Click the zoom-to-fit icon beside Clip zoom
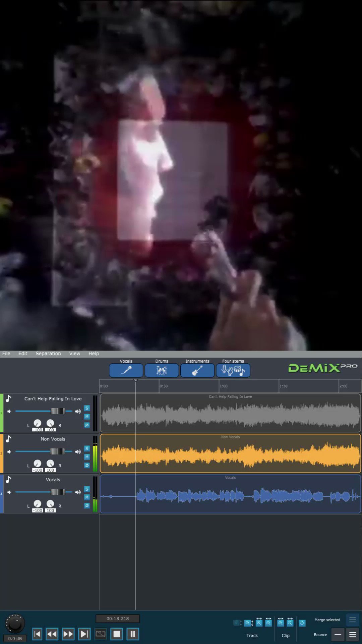The height and width of the screenshot is (644, 362). [302, 623]
